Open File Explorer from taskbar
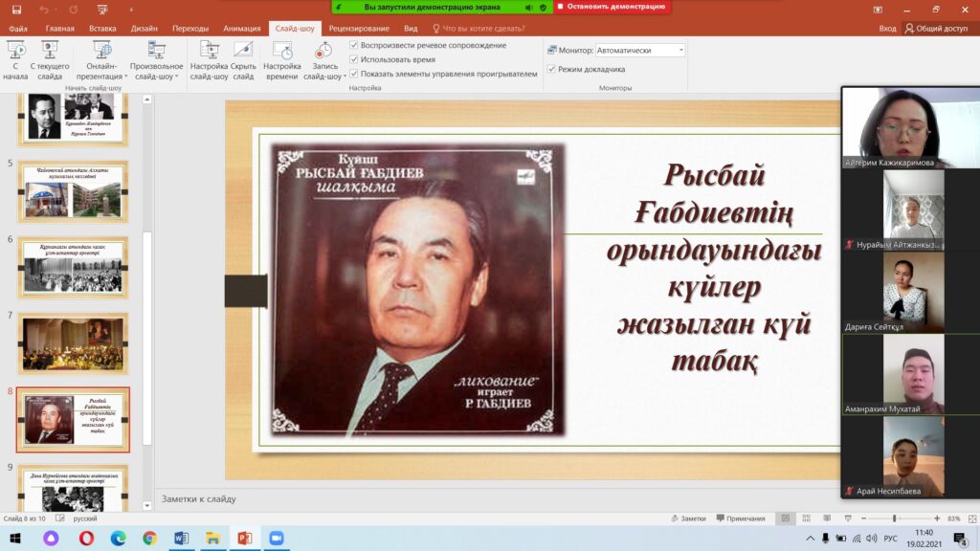The width and height of the screenshot is (980, 551). pos(212,538)
